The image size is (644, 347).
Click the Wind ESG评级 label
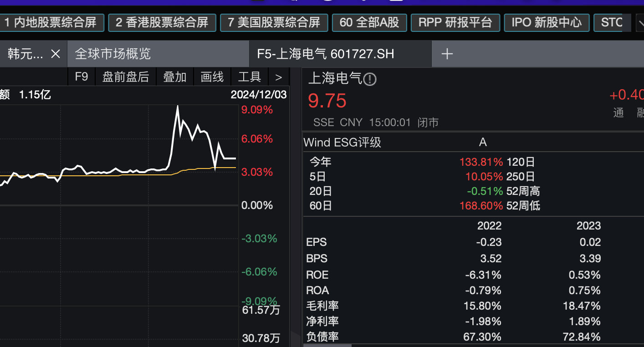click(x=342, y=143)
